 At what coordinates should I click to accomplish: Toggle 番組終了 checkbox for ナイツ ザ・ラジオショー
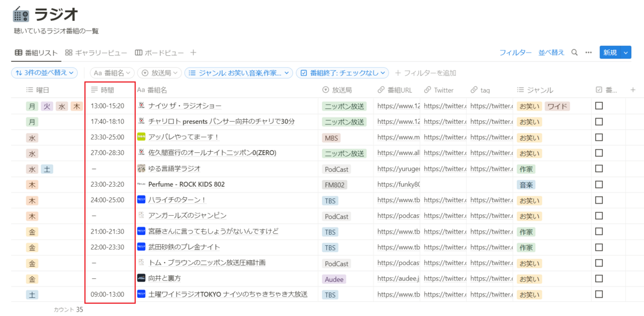pos(599,106)
